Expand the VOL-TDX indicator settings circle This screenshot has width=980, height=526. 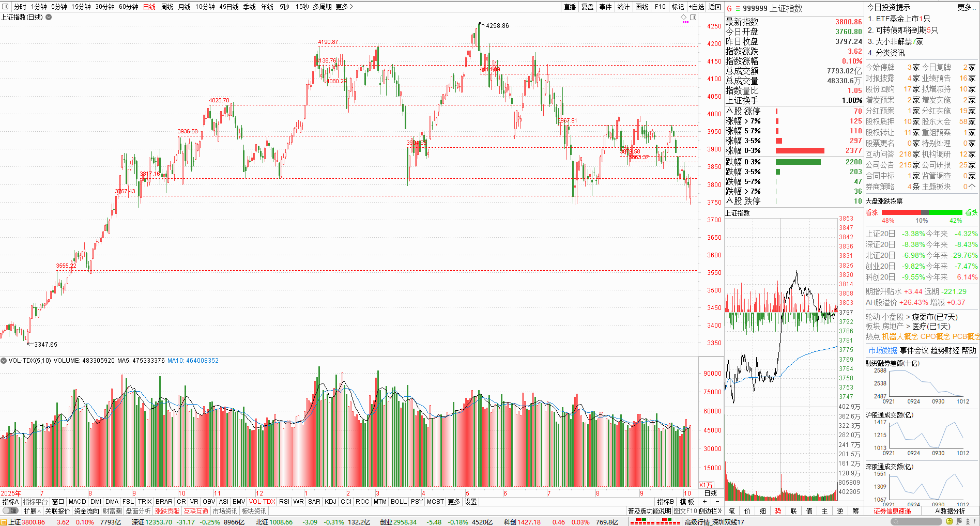coord(4,361)
